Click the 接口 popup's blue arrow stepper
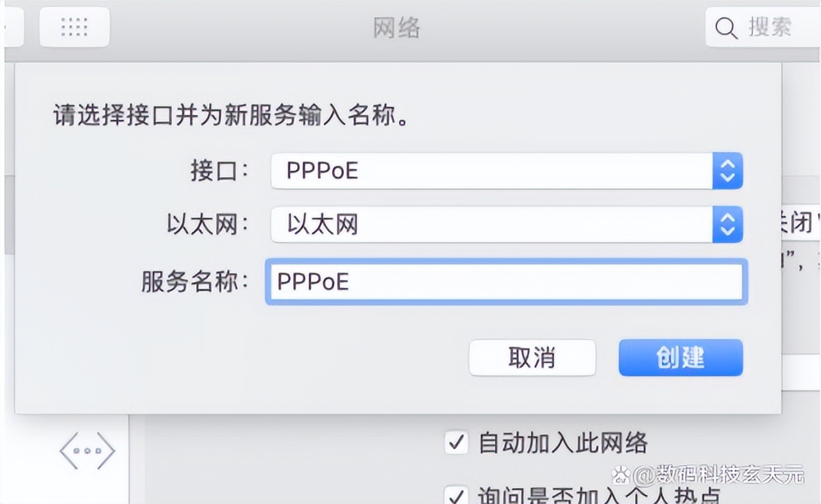This screenshot has width=821, height=504. (727, 171)
